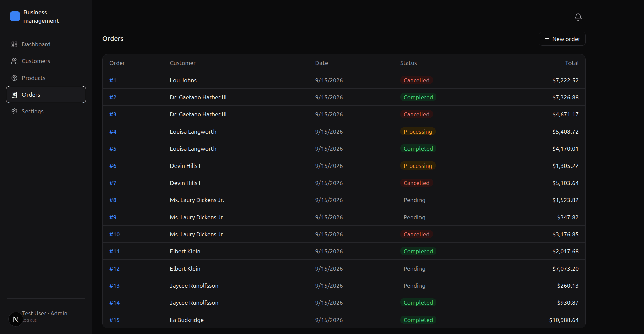Click the plus icon in New order
Viewport: 644px width, 334px height.
547,39
